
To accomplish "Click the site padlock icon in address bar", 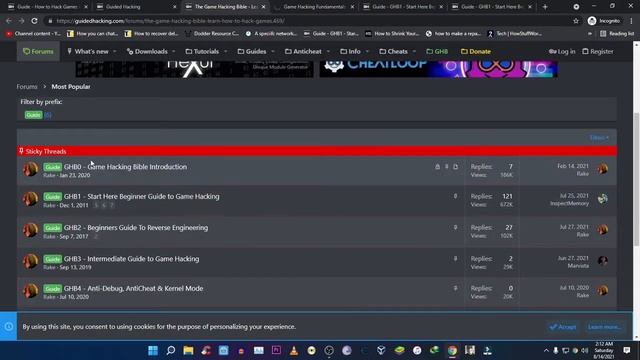I will click(50, 21).
